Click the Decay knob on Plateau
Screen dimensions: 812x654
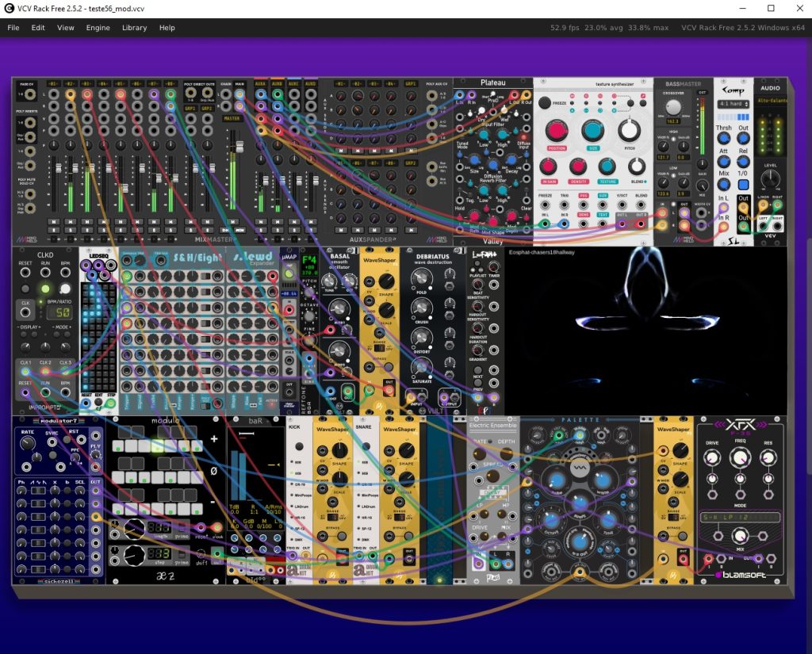tap(511, 161)
